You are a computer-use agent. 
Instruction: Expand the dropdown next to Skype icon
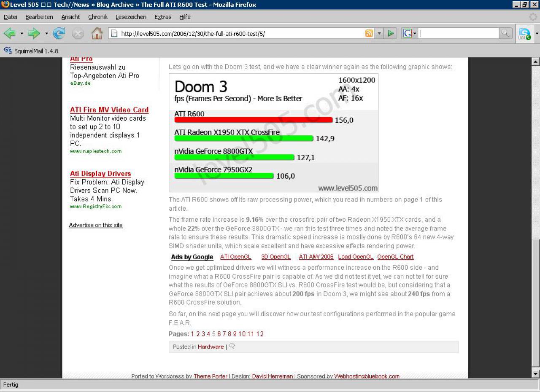537,34
